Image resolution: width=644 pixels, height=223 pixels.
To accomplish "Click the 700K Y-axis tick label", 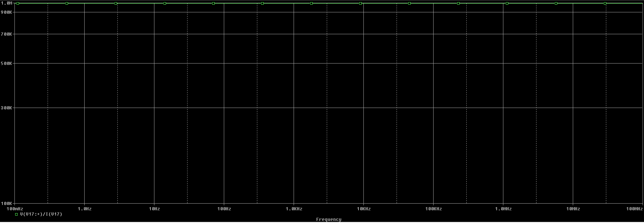I will coord(7,34).
